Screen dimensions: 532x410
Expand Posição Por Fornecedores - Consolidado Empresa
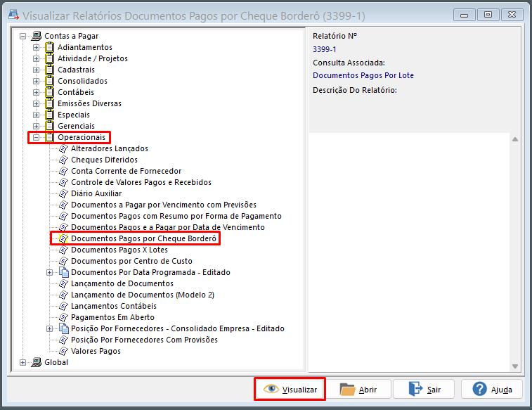tap(49, 328)
